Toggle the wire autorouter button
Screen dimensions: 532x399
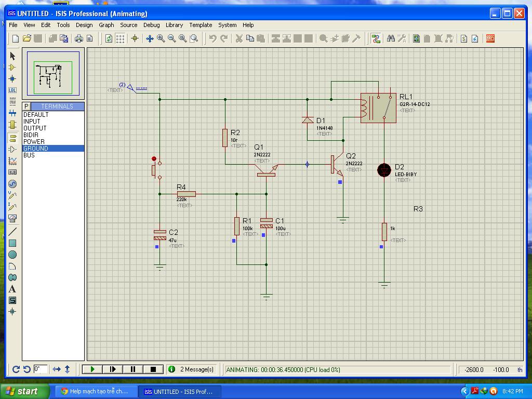point(376,38)
